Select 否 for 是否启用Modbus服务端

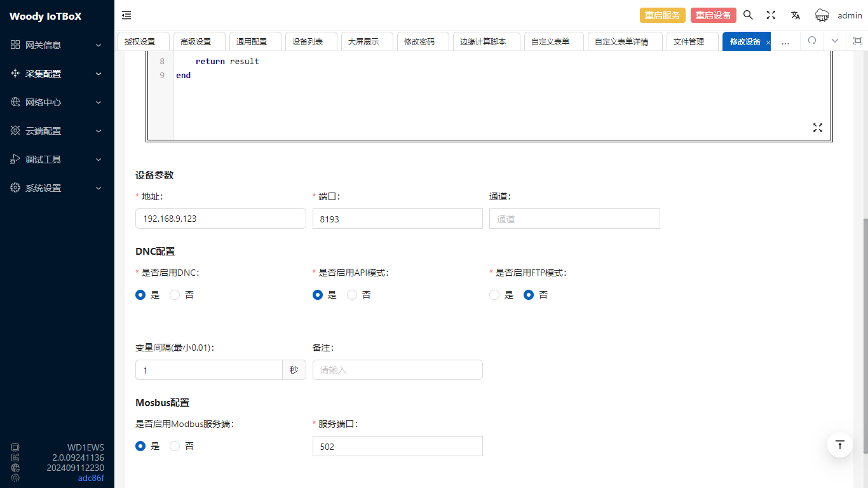175,446
